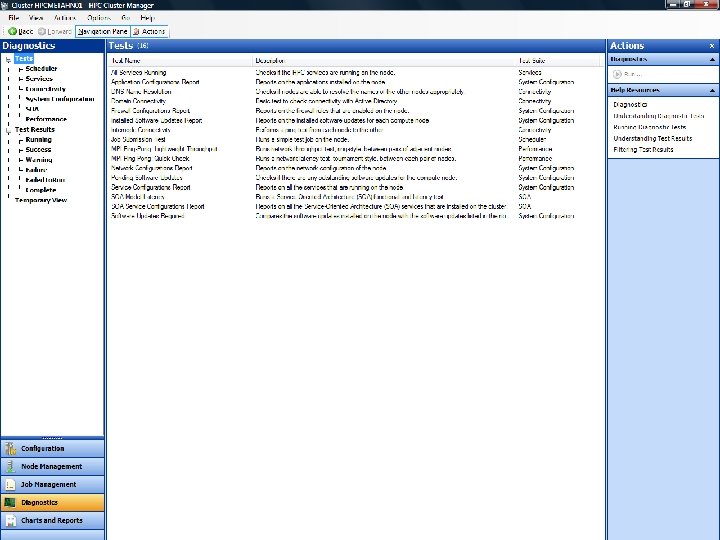Select the Success test results item
720x540 pixels.
[x=38, y=150]
